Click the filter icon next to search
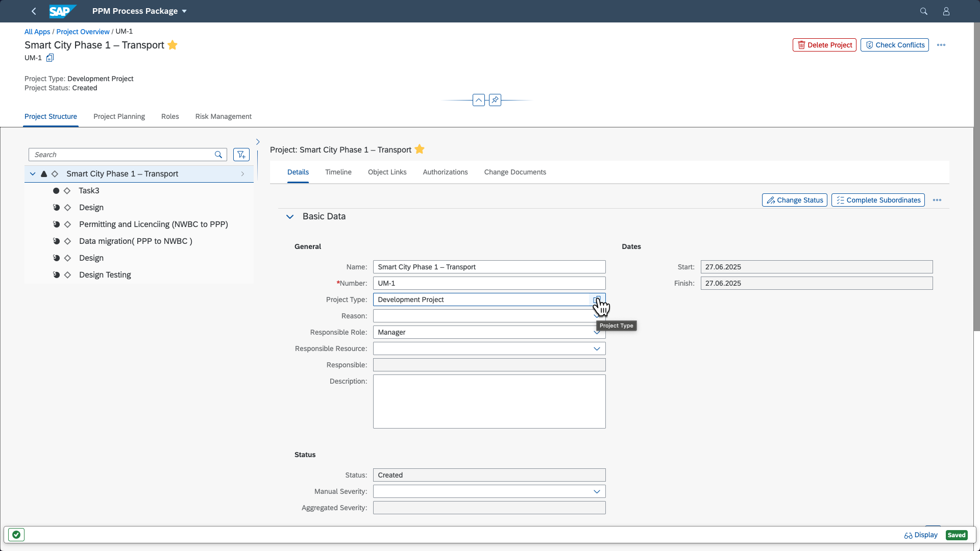The image size is (980, 551). [x=241, y=155]
